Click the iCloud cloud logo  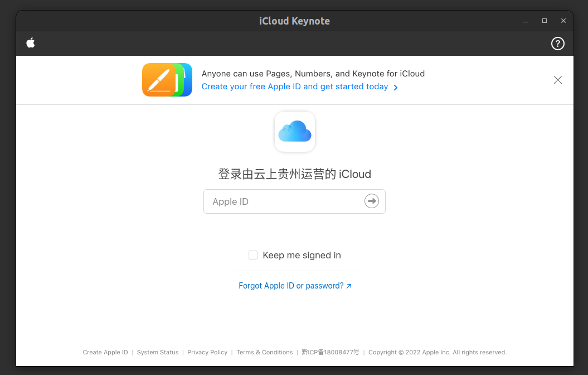coord(294,132)
